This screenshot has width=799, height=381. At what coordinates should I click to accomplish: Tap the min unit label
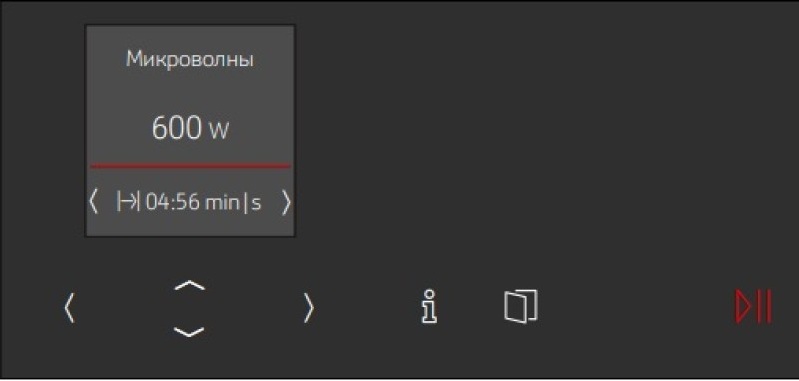[222, 203]
